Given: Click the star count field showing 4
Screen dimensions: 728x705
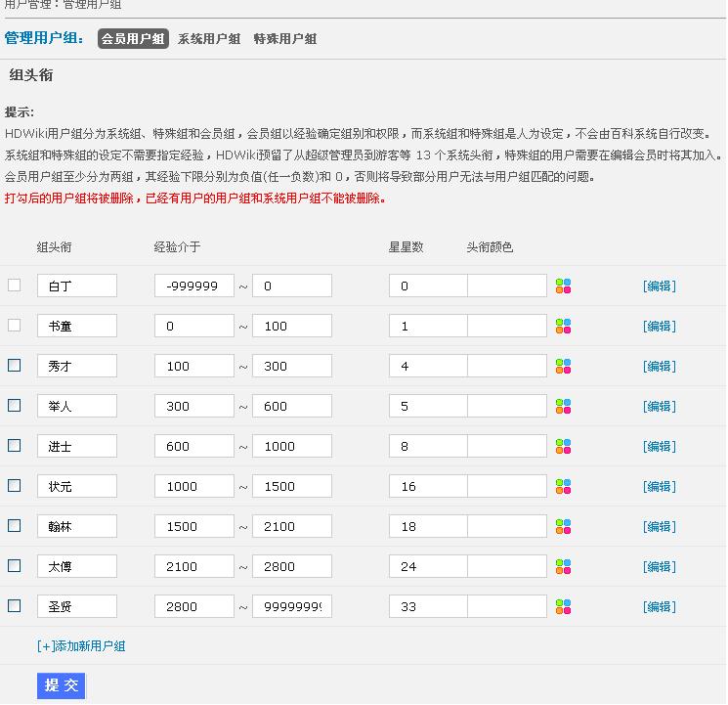Looking at the screenshot, I should click(428, 366).
